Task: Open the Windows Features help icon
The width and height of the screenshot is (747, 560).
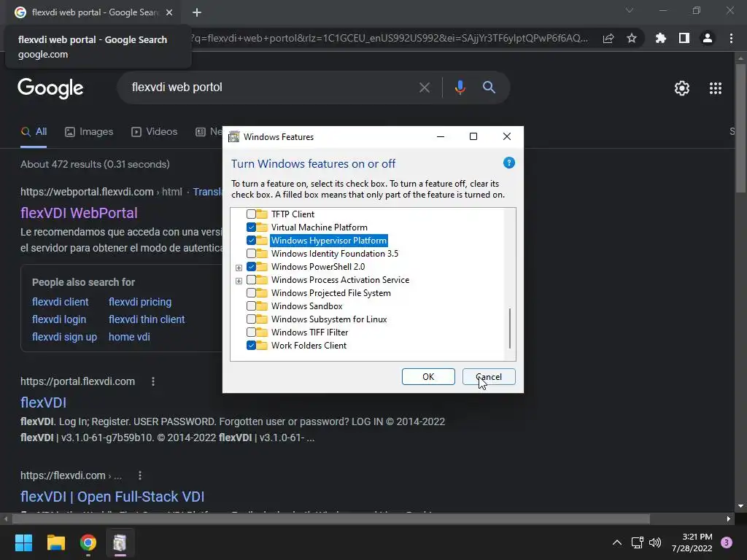Action: click(x=508, y=163)
